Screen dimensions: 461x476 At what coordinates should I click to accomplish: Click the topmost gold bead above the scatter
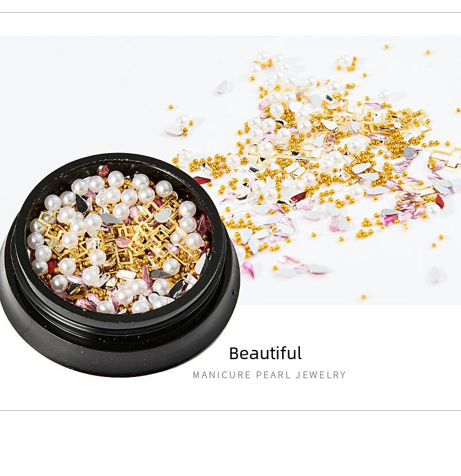[387, 47]
